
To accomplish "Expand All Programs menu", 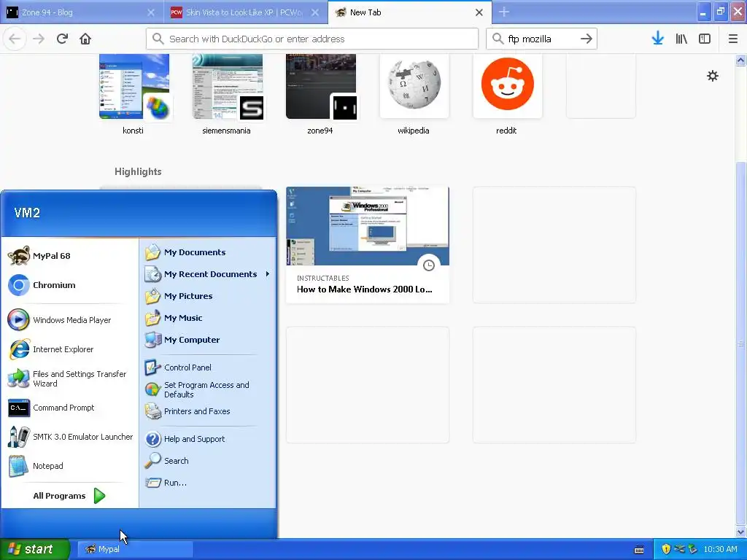I will pos(69,496).
